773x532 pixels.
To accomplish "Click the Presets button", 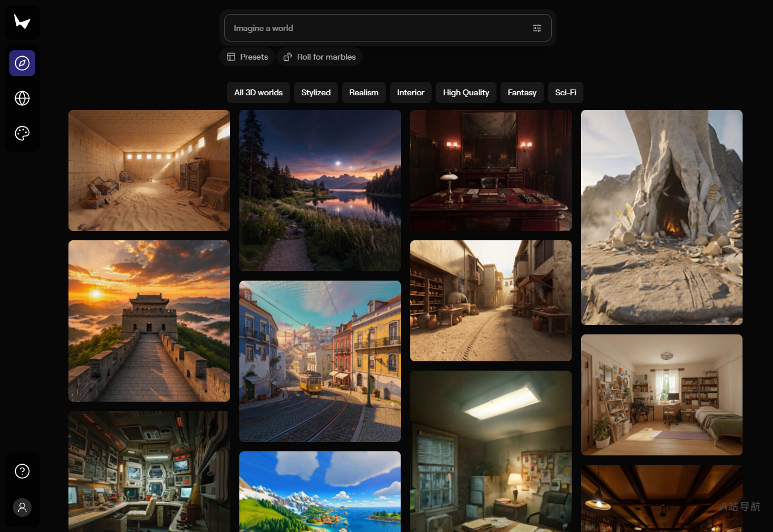I will click(248, 57).
